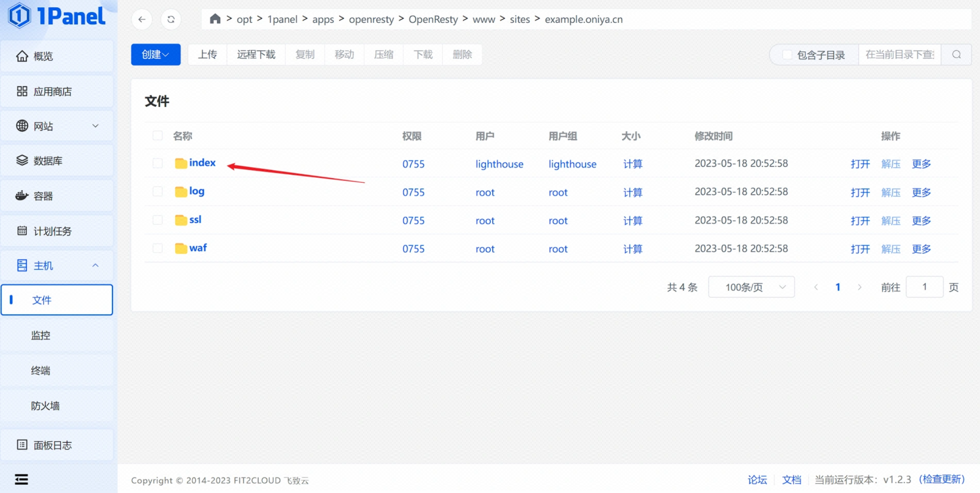Click the 前往 page number input field
Viewport: 980px width, 493px height.
tap(924, 287)
